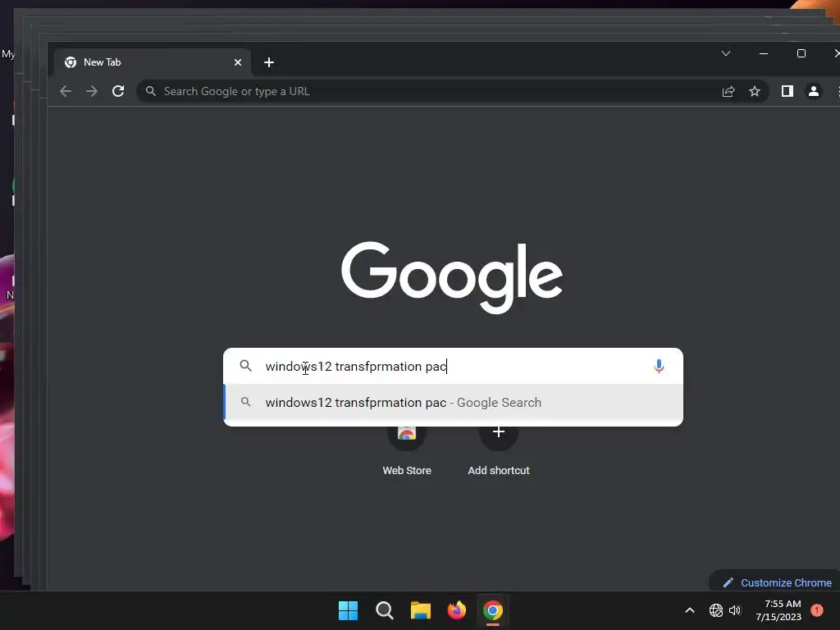
Task: Start voice search with microphone icon
Action: pos(659,366)
